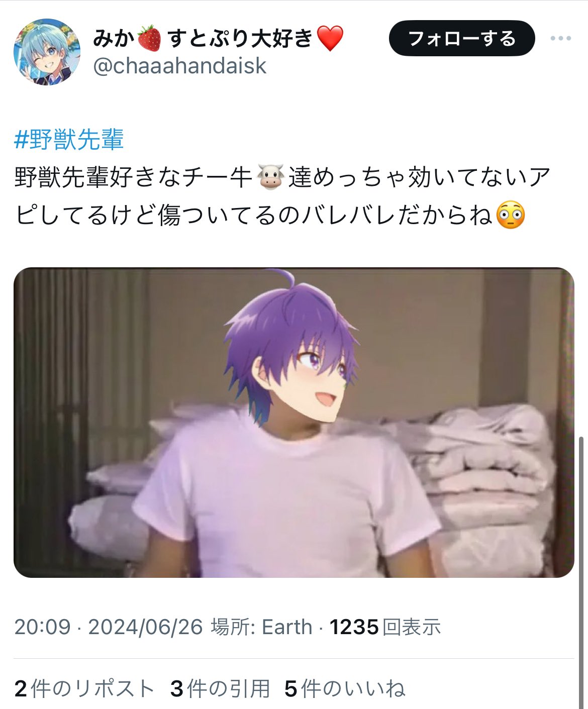Click the 20:09 2024/06/26 timestamp

[109, 627]
